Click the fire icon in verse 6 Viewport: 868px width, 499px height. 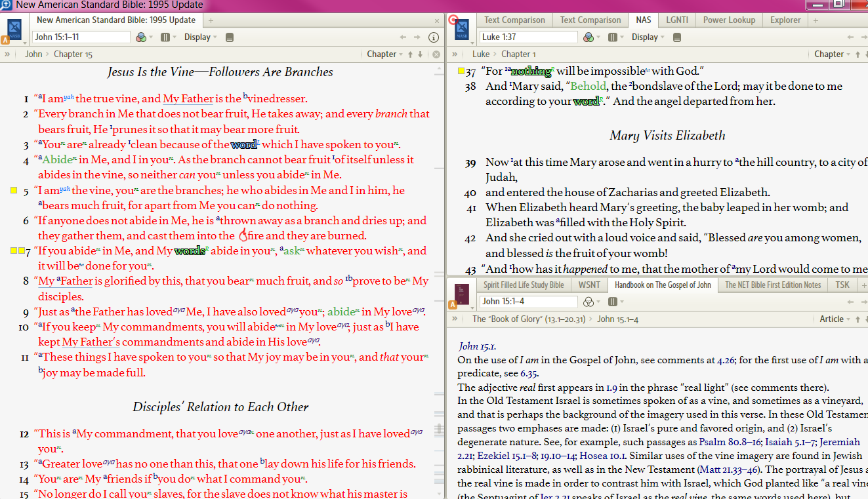[243, 235]
